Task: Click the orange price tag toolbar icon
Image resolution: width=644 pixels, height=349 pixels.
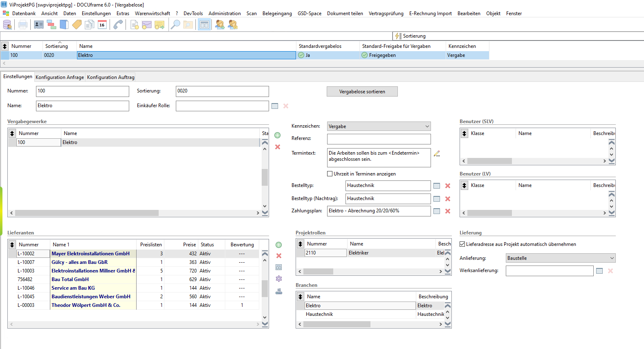Action: pyautogui.click(x=77, y=25)
